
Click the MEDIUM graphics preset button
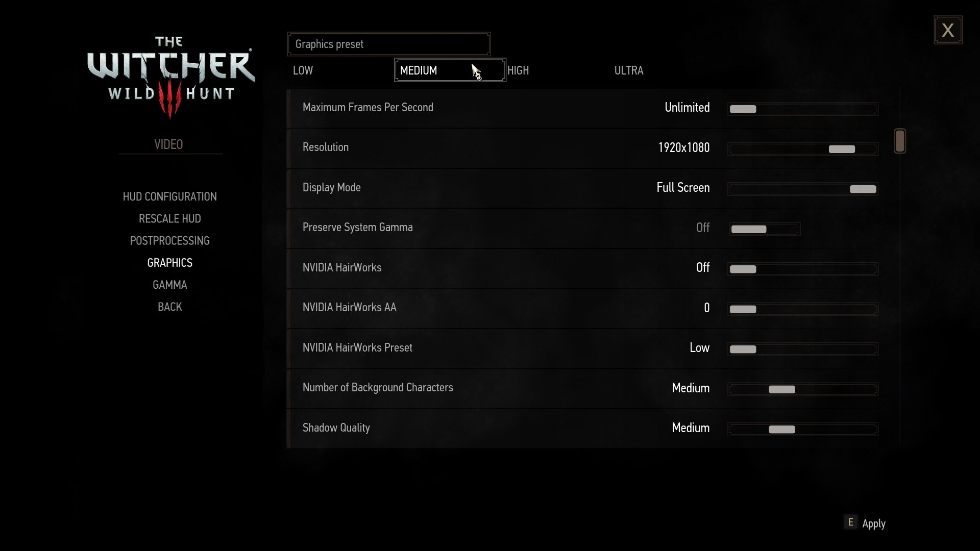coord(449,70)
